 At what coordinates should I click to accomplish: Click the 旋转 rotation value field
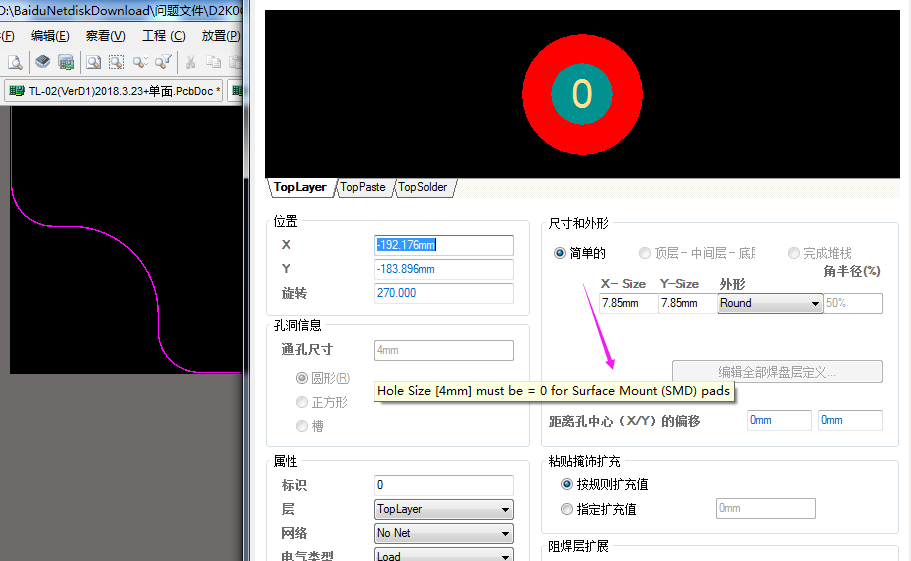point(443,293)
